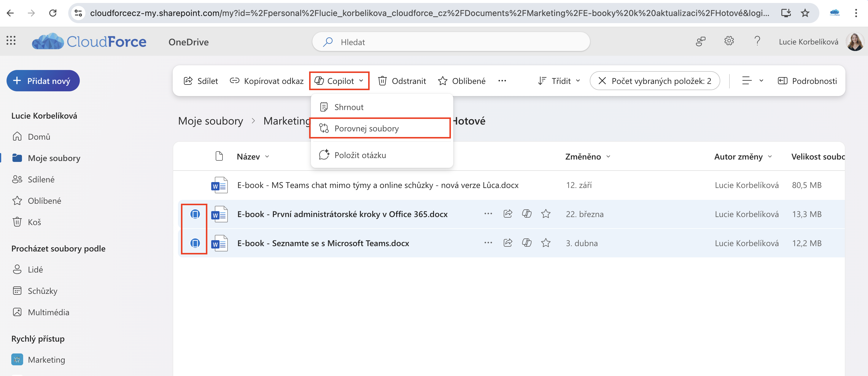Open the Podrobnosti details pane
The height and width of the screenshot is (376, 868).
coord(807,81)
